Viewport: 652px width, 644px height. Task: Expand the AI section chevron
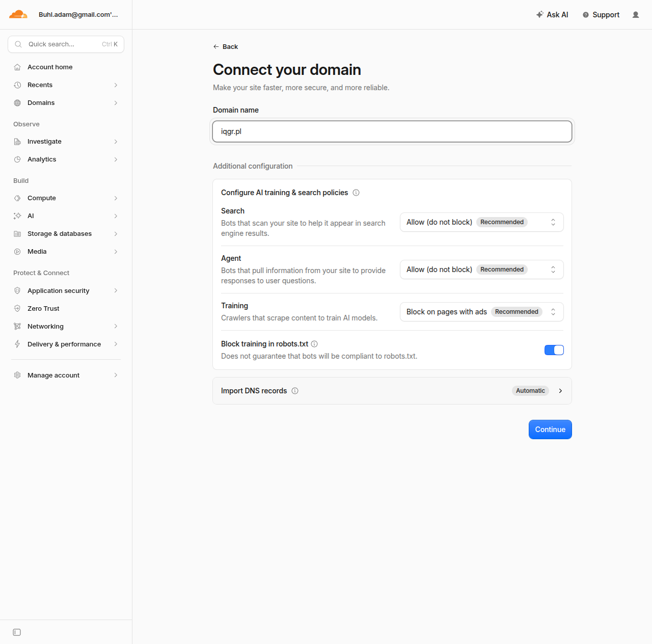coord(116,216)
